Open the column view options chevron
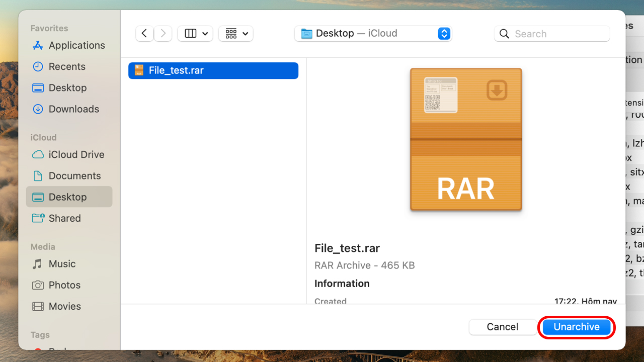The width and height of the screenshot is (644, 362). click(205, 34)
